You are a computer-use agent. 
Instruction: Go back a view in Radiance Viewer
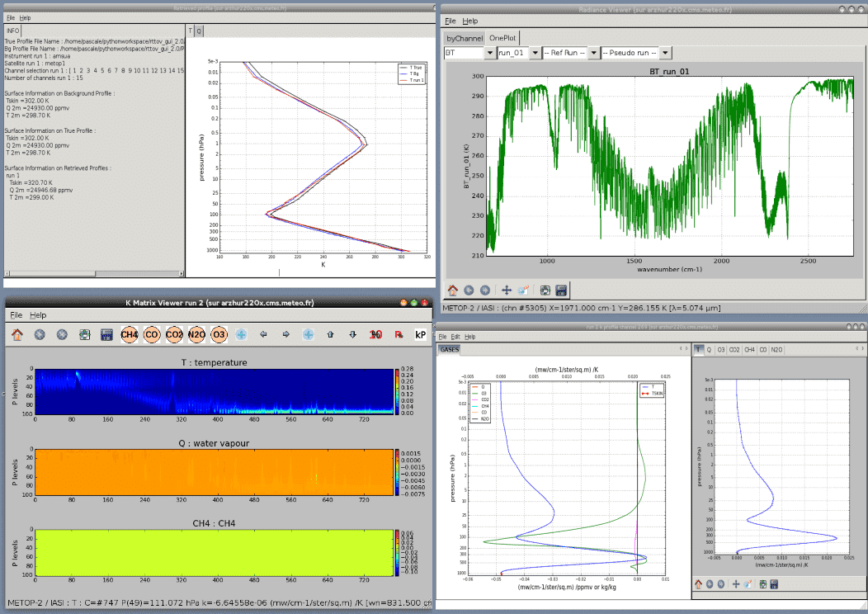coord(469,290)
